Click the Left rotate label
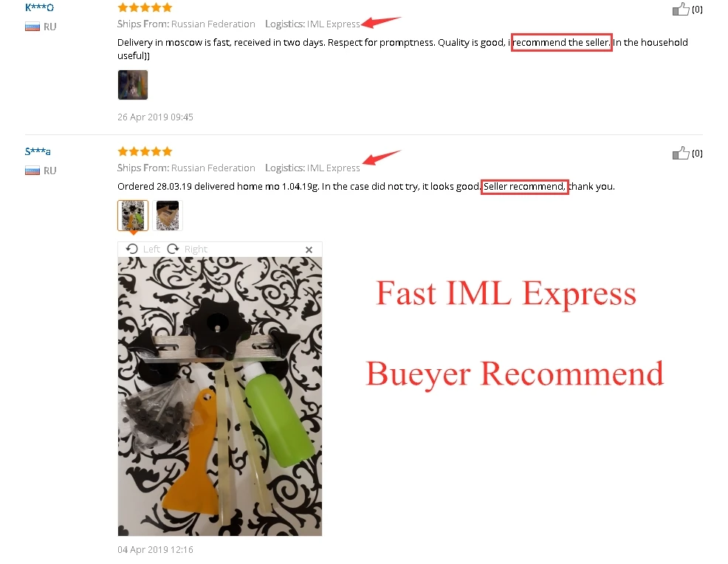 (151, 250)
